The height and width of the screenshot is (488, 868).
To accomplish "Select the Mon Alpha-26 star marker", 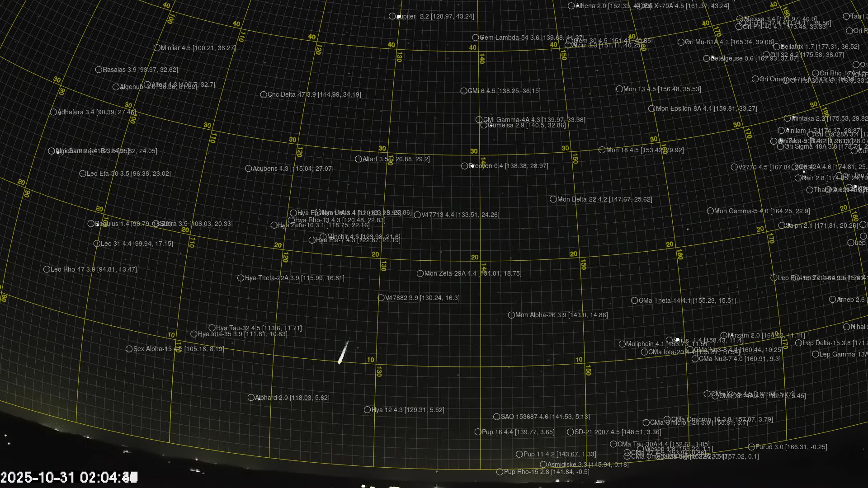I will [511, 315].
